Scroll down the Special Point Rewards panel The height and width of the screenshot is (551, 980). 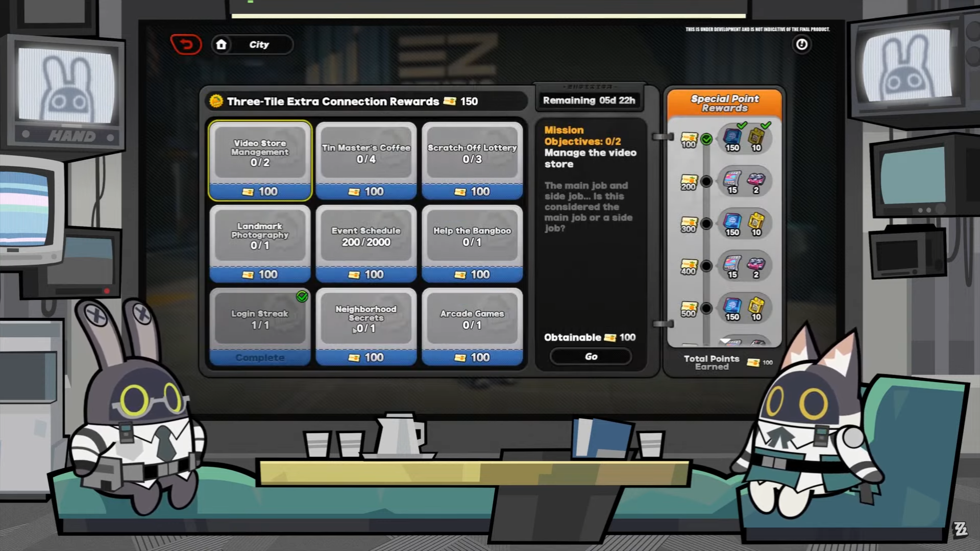pos(725,342)
